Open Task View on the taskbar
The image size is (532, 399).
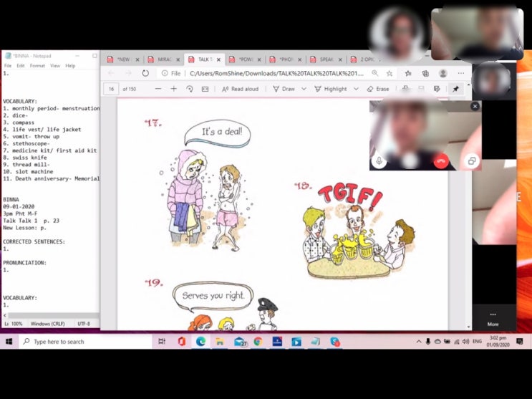162,342
